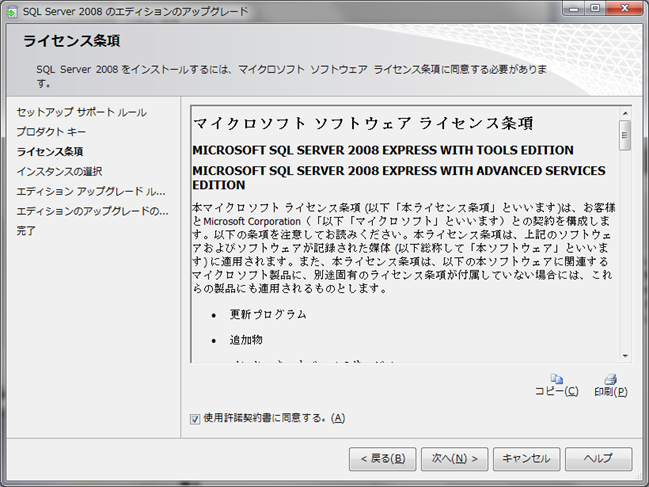The width and height of the screenshot is (649, 487).
Task: Click the SQL Server setup title bar icon
Action: [12, 12]
